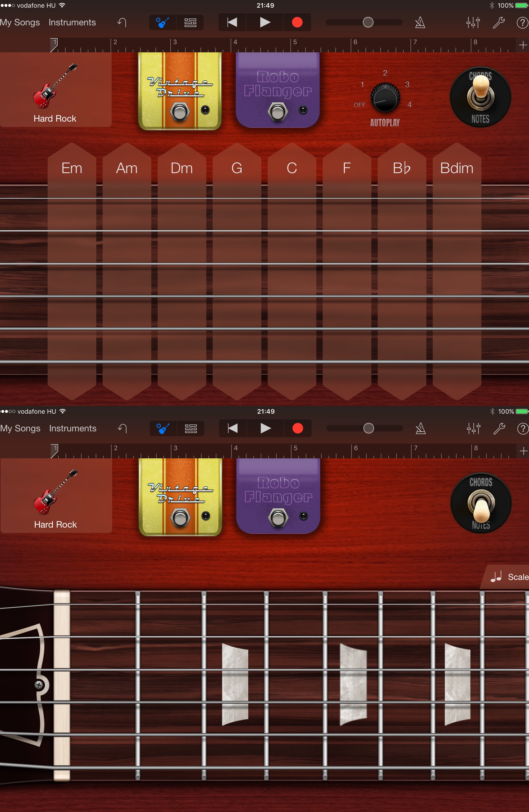Adjust master volume slider in bottom toolbar

(x=368, y=428)
